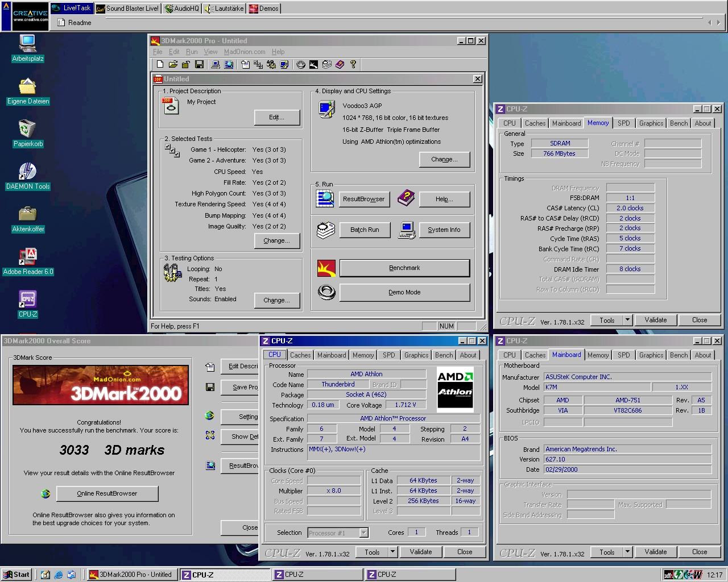Open the File menu in 3DMark2000
Screen dimensions: 728x582
point(158,52)
